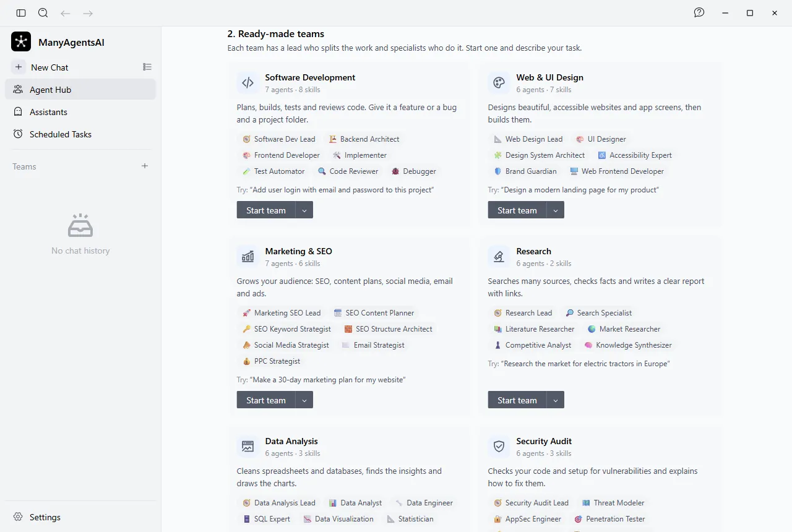Image resolution: width=792 pixels, height=532 pixels.
Task: Select the Data Engineer chip
Action: (424, 503)
